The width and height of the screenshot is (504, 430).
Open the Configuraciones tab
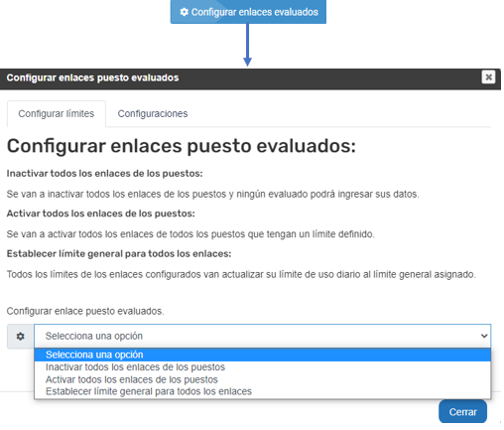153,113
